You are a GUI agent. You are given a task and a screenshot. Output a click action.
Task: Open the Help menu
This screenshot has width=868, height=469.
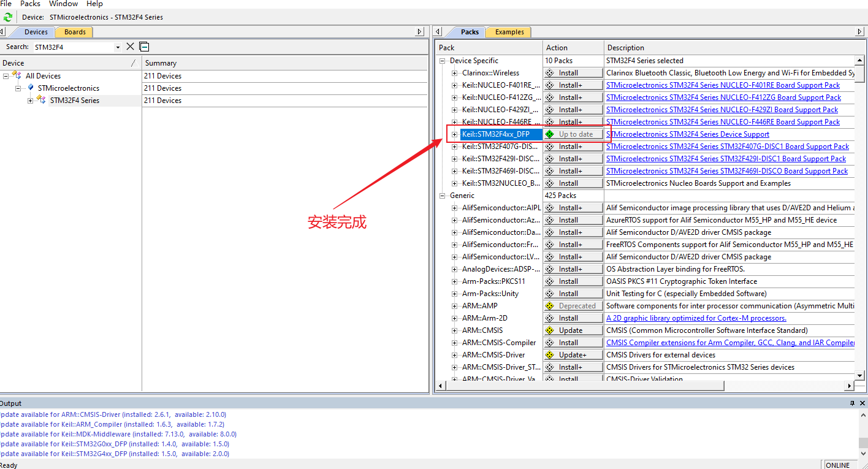click(94, 4)
